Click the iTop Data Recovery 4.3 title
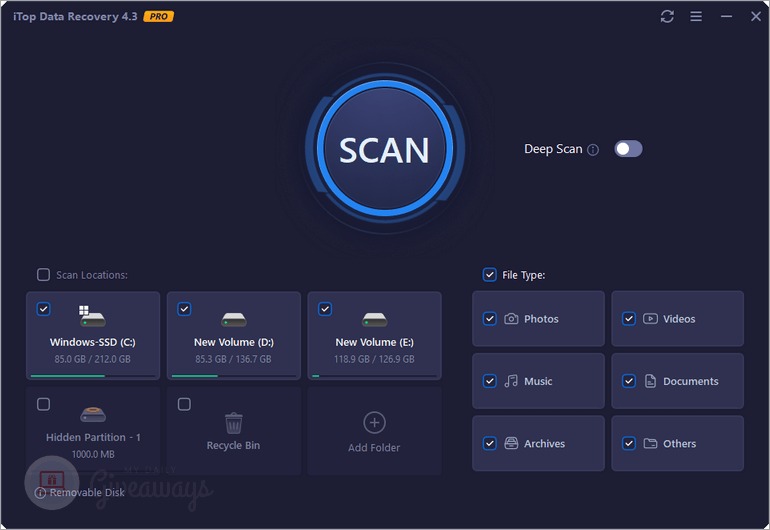 coord(75,16)
